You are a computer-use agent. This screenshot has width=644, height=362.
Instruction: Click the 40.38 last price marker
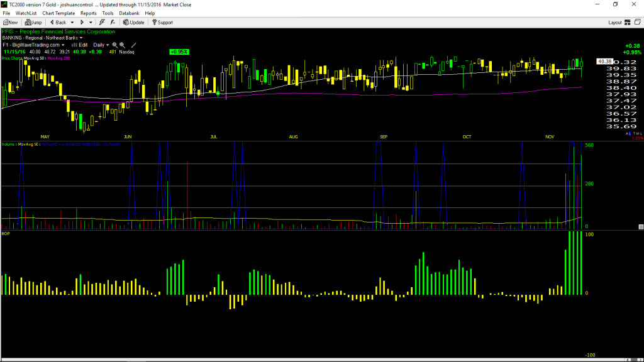[604, 62]
